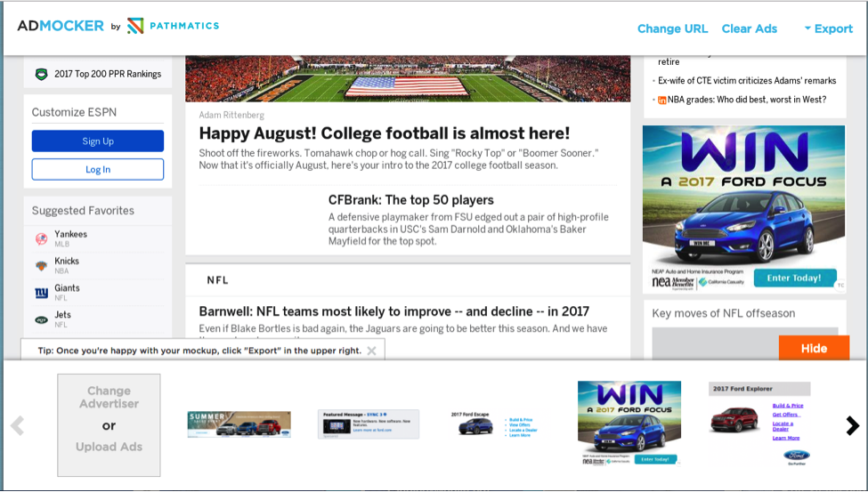The width and height of the screenshot is (868, 492).
Task: Close the Export tip message
Action: point(371,351)
